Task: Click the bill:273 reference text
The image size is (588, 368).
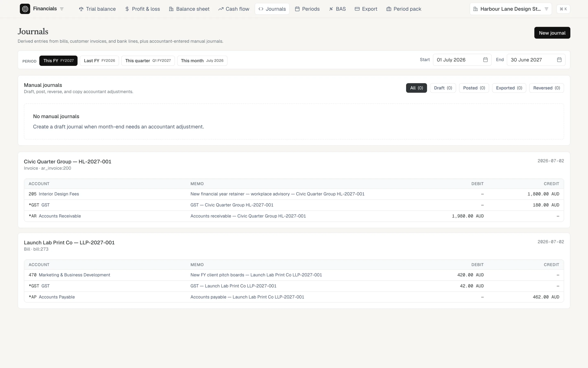Action: click(x=41, y=249)
